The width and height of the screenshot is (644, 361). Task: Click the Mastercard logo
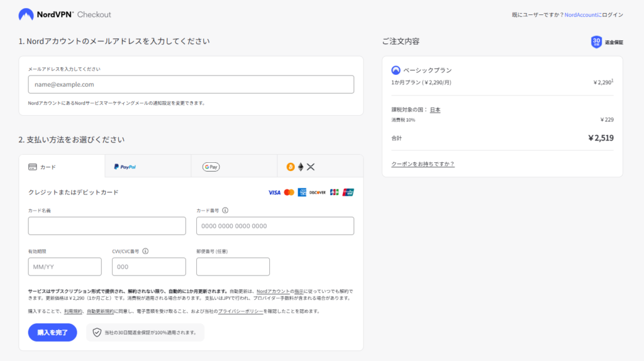click(289, 192)
